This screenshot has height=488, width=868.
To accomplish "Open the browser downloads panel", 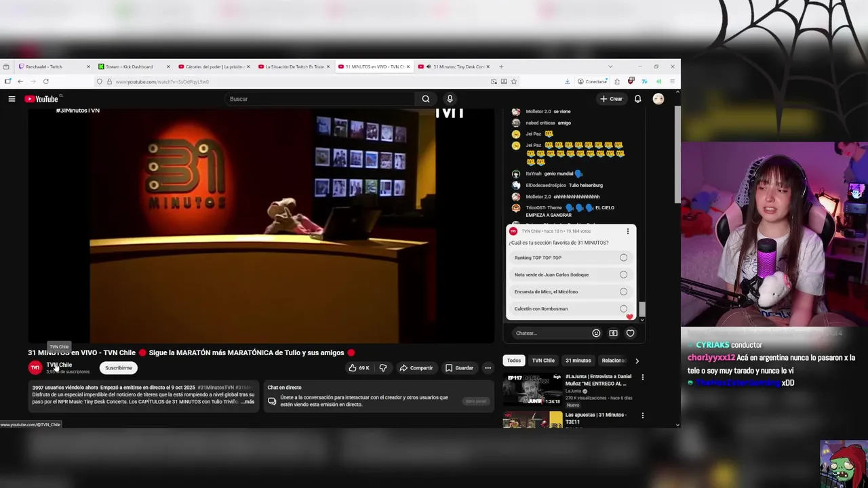I will click(567, 81).
